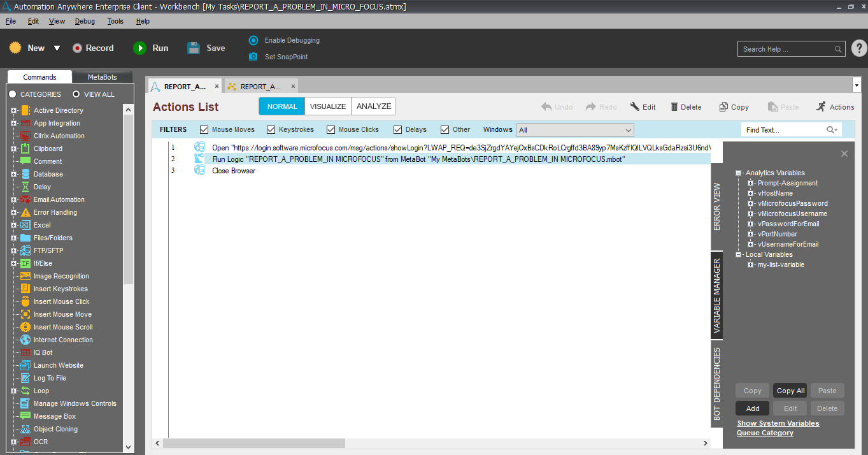The width and height of the screenshot is (868, 455).
Task: Open the BOT DEPENDENCIES side panel tab
Action: tap(717, 384)
